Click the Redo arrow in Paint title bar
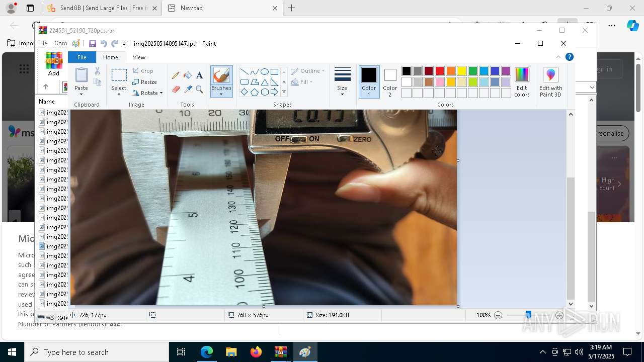This screenshot has width=644, height=362. 115,44
